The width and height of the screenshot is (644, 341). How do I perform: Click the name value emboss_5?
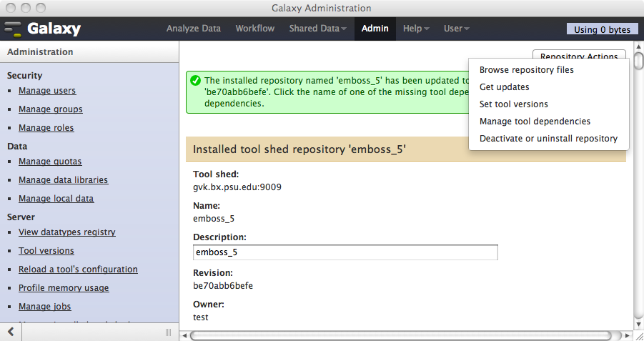point(214,219)
